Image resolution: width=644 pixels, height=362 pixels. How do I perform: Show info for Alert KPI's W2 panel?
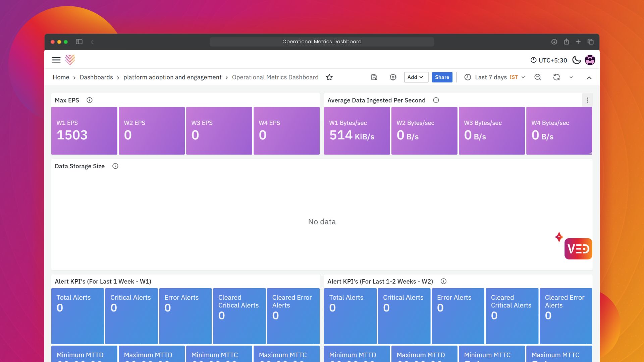pyautogui.click(x=443, y=282)
